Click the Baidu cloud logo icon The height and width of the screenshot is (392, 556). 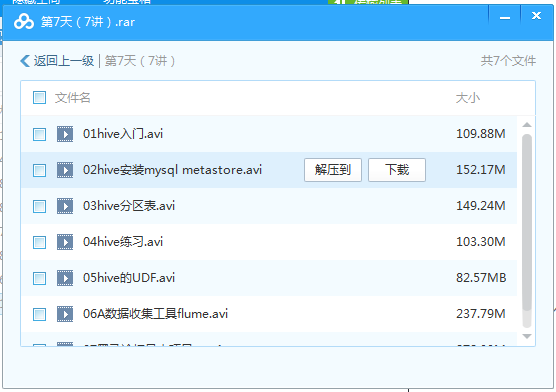(24, 22)
